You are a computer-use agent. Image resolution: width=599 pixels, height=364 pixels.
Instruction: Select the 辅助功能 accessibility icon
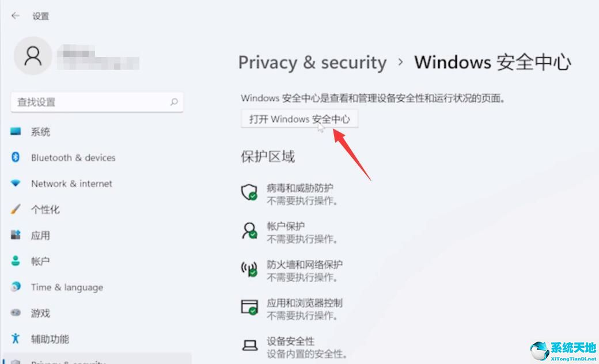point(16,339)
